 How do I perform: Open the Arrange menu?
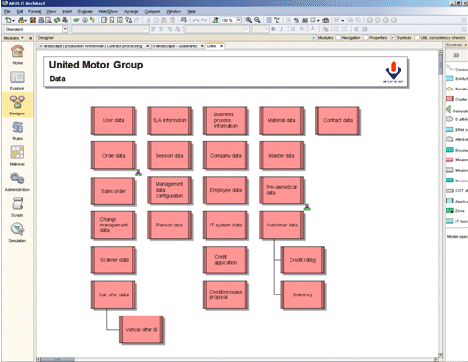click(131, 11)
